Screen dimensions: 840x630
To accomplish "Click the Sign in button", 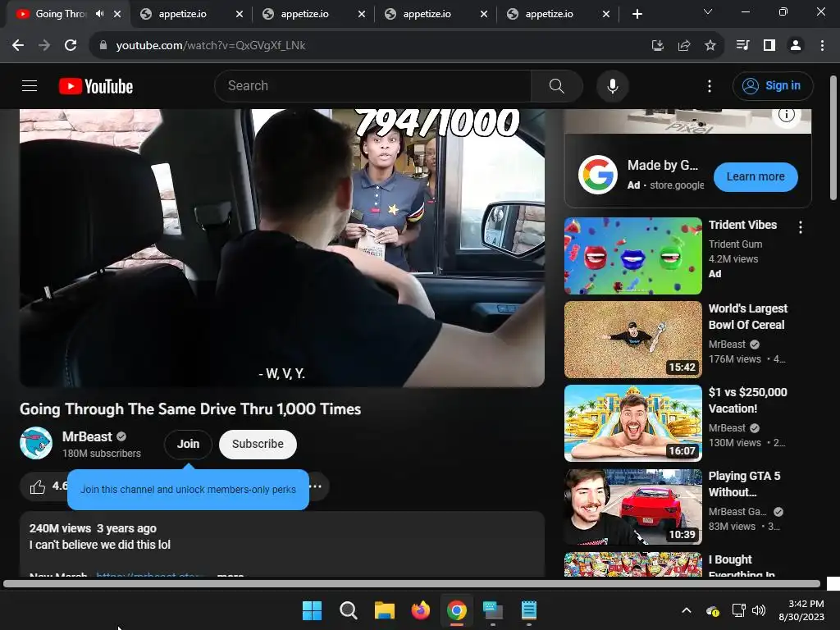I will point(773,85).
